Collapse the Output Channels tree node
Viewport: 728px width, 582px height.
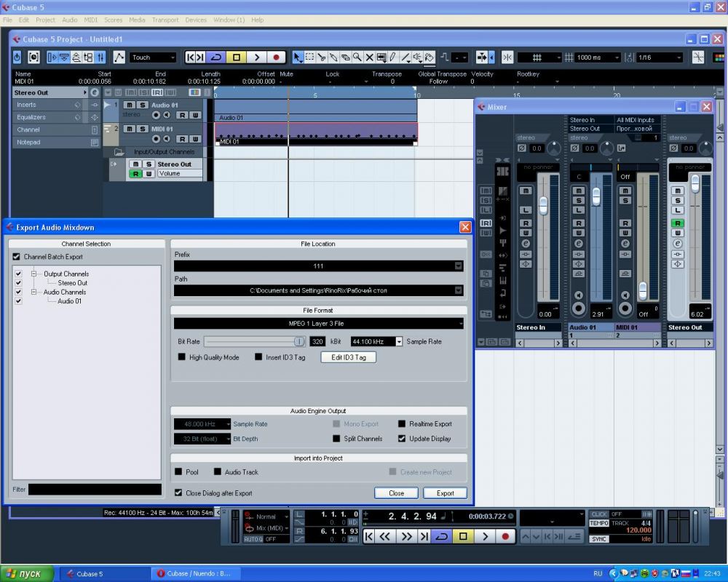click(33, 274)
